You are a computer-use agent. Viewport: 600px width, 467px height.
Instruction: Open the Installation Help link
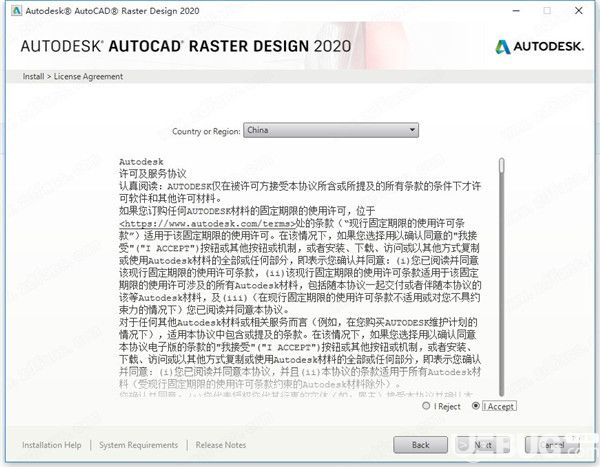pos(52,445)
